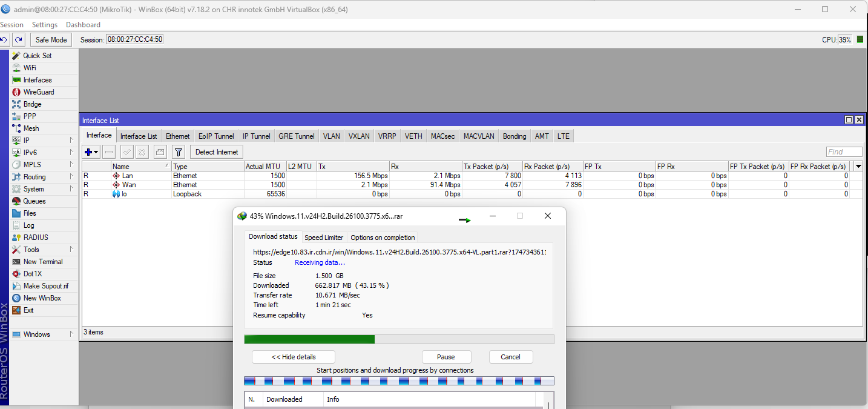The width and height of the screenshot is (868, 409).
Task: Open the add interface (plus) dropdown
Action: coord(91,151)
